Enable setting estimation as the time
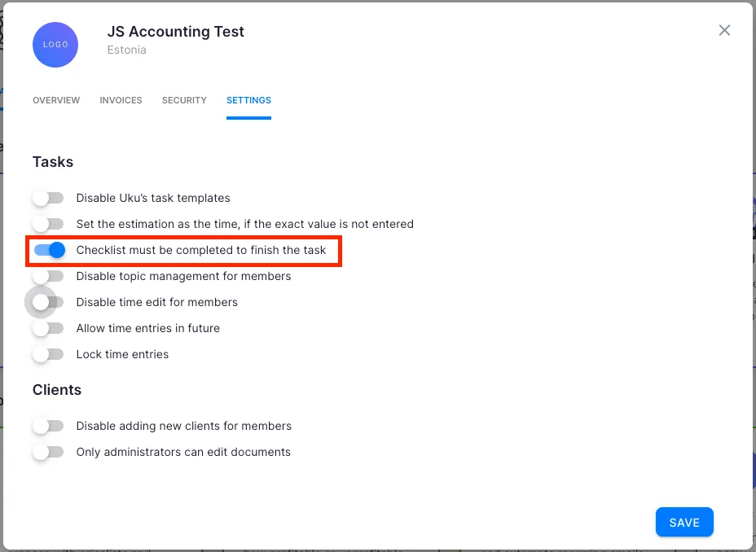The height and width of the screenshot is (552, 756). (x=49, y=224)
